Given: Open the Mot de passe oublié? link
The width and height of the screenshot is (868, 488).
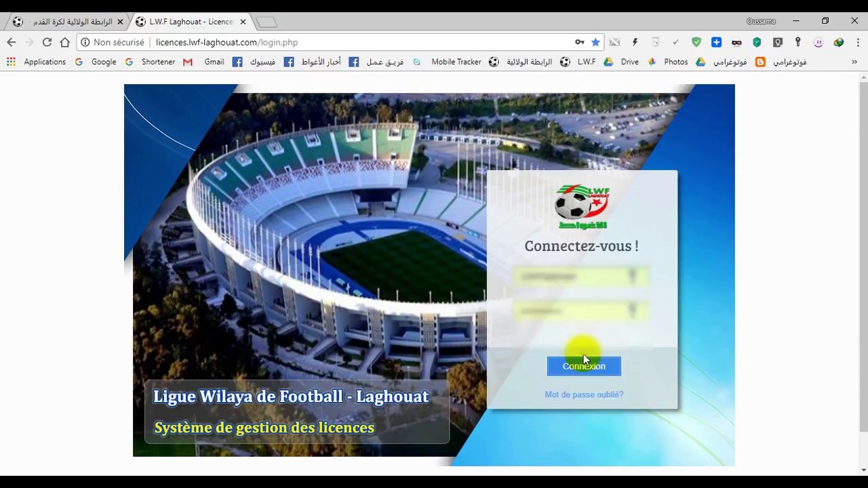Looking at the screenshot, I should [x=584, y=394].
